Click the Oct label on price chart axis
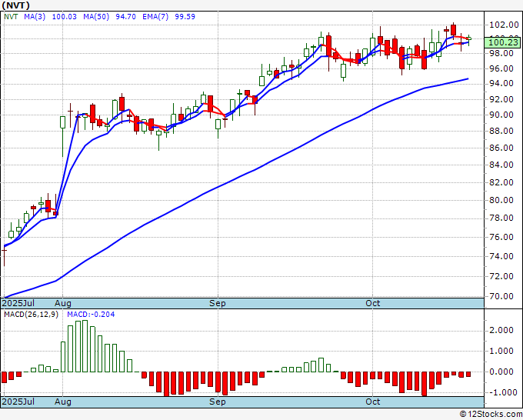 tap(372, 303)
